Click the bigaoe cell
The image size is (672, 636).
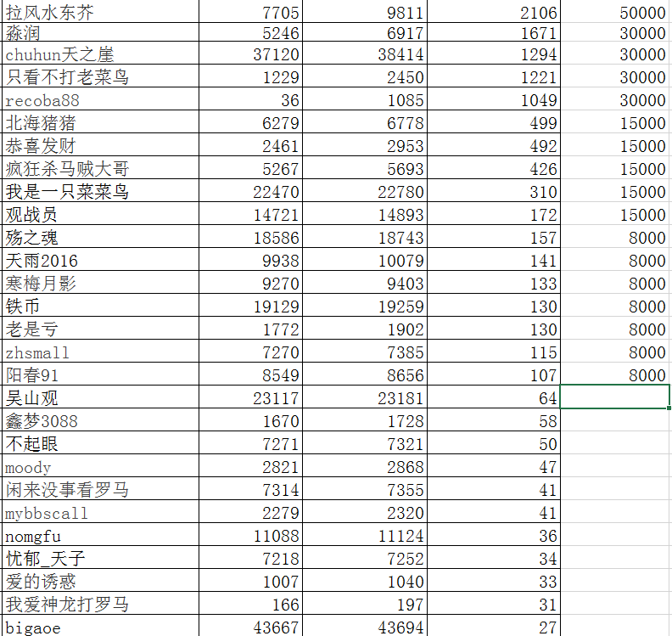pos(34,628)
